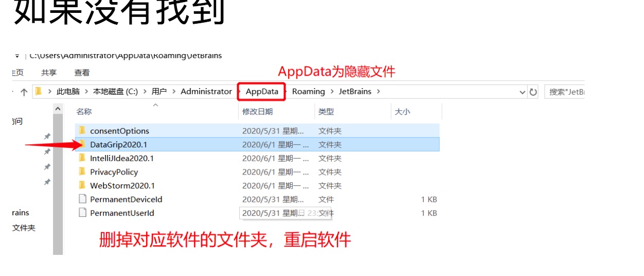Select JetBrains in the breadcrumb path

pos(355,92)
